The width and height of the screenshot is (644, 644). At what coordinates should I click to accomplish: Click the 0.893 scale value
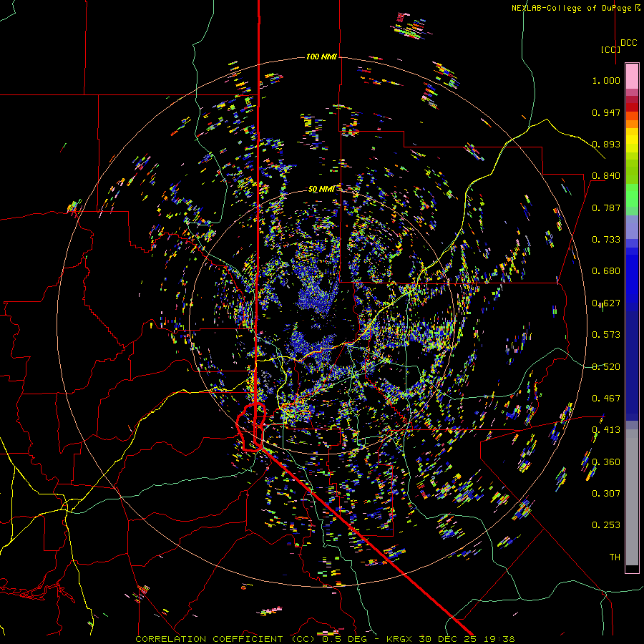pos(606,144)
